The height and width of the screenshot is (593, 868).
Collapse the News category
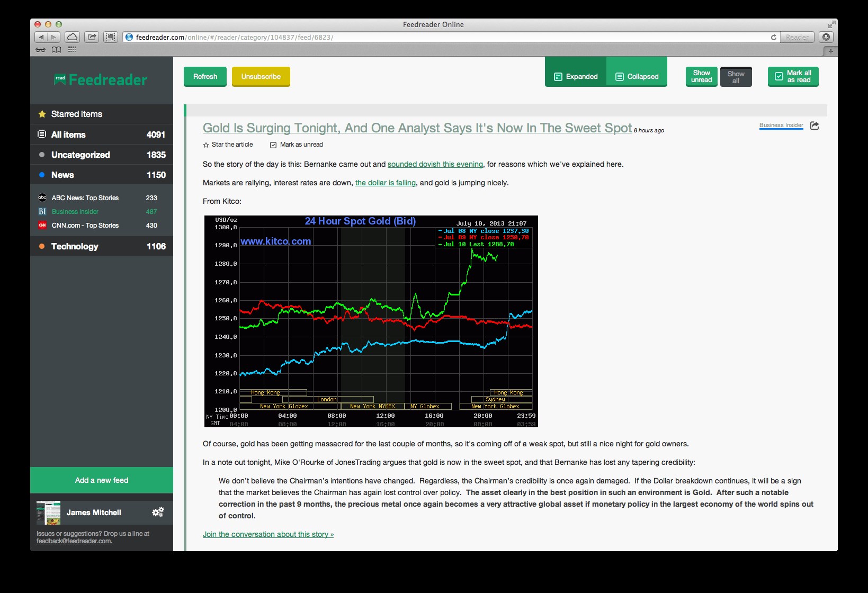pyautogui.click(x=102, y=175)
